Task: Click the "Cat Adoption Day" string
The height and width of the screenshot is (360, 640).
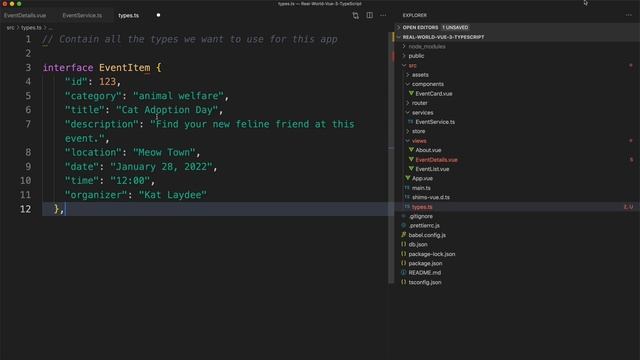Action: pyautogui.click(x=167, y=110)
